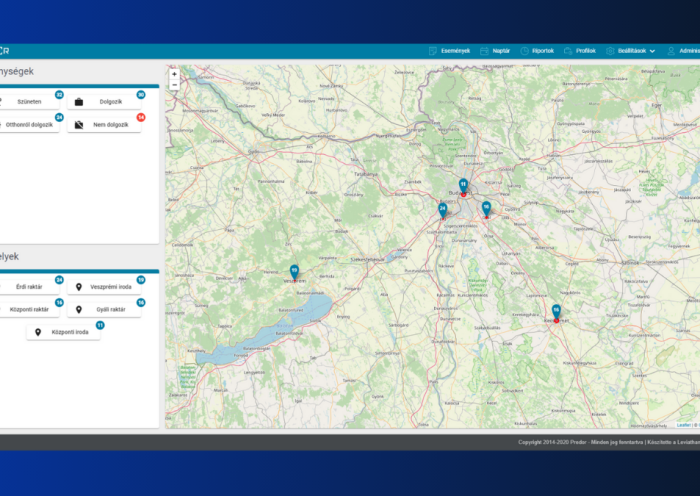Screen dimensions: 700x496
Task: Filter by Otthonról dolgozik status
Action: [30, 125]
